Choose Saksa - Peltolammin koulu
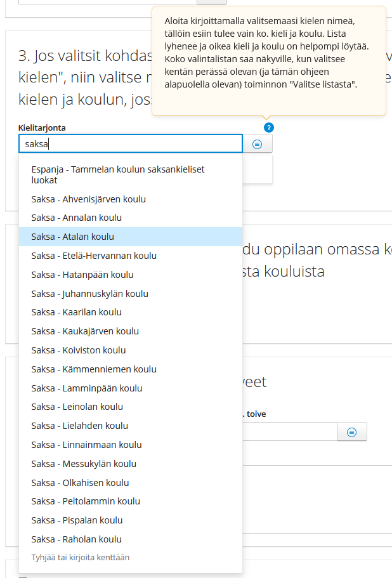This screenshot has height=578, width=392. [86, 501]
